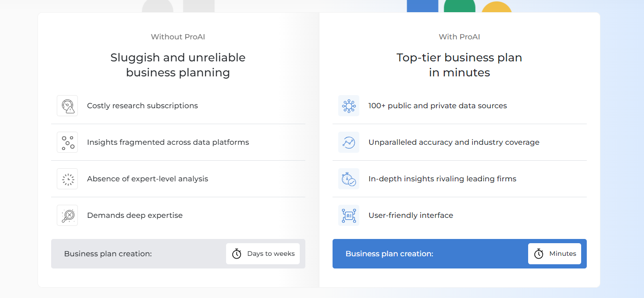Click the 100+ data sources network icon
The height and width of the screenshot is (298, 644).
coord(349,106)
